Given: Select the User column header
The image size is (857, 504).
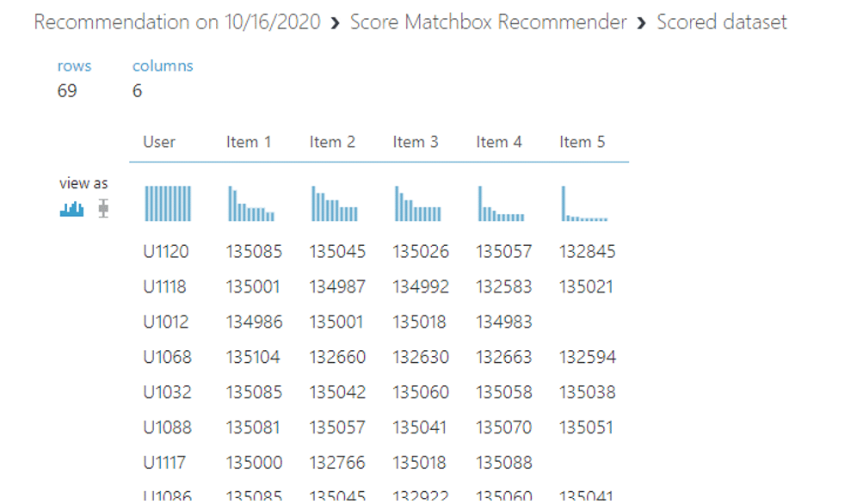Looking at the screenshot, I should 159,142.
